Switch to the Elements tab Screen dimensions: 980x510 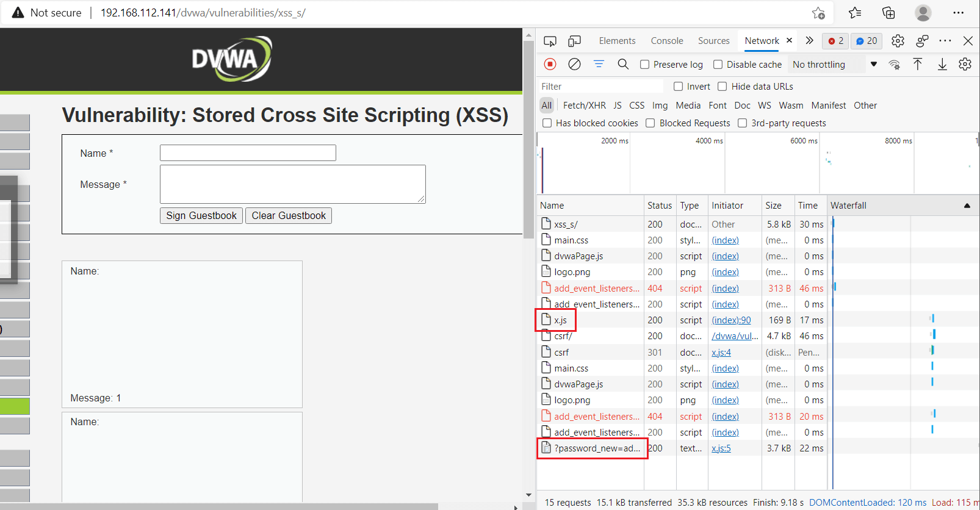point(617,41)
